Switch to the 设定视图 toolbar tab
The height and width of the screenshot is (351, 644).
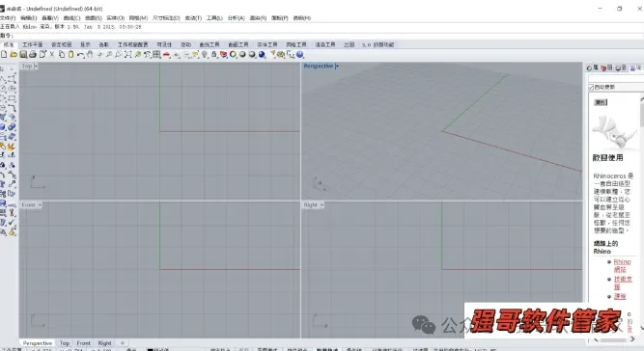click(61, 44)
